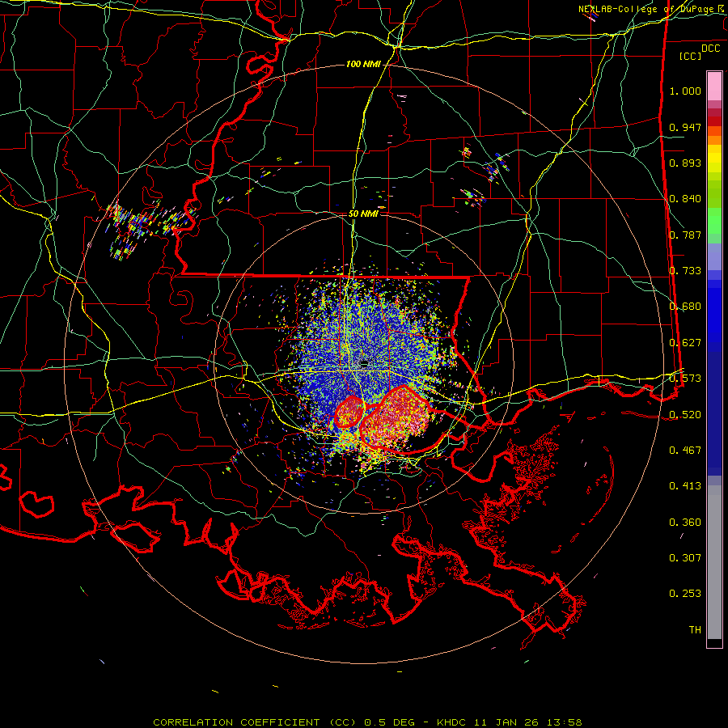728x728 pixels.
Task: Click the Correlation Coefficient KHDC caption text
Action: [367, 722]
